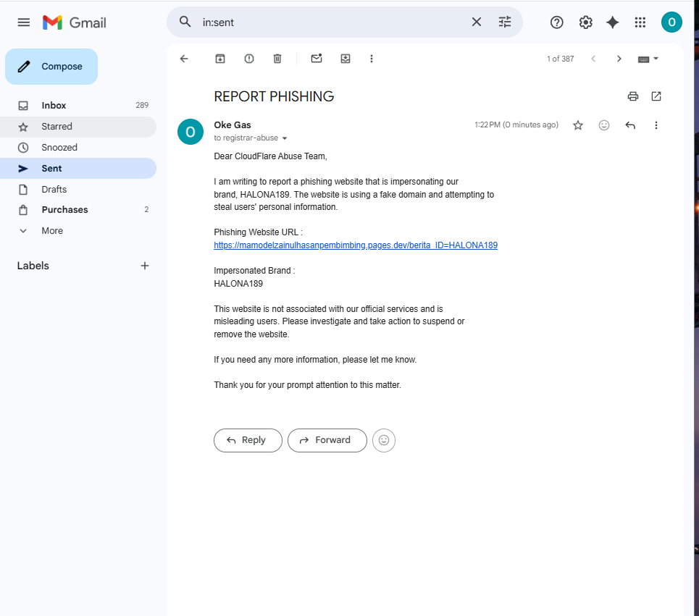
Task: Click the 1 of 387 counter
Action: 561,59
